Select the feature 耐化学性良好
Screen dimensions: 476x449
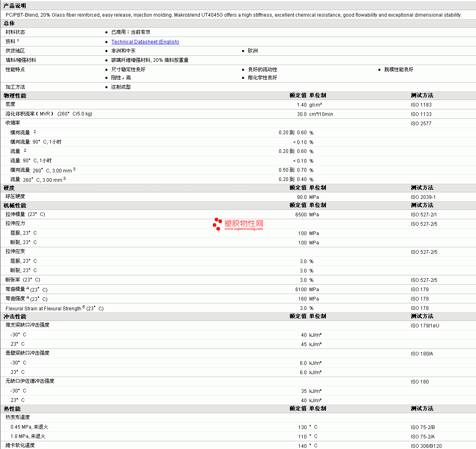[x=262, y=78]
